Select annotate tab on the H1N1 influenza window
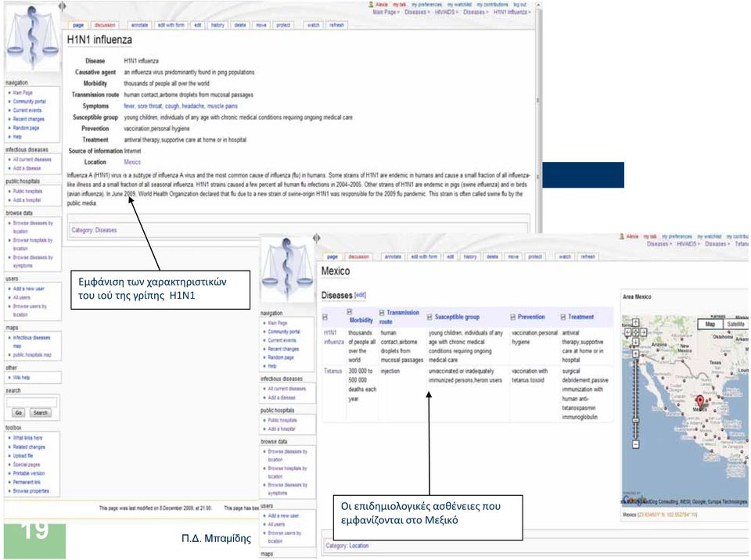 point(140,25)
